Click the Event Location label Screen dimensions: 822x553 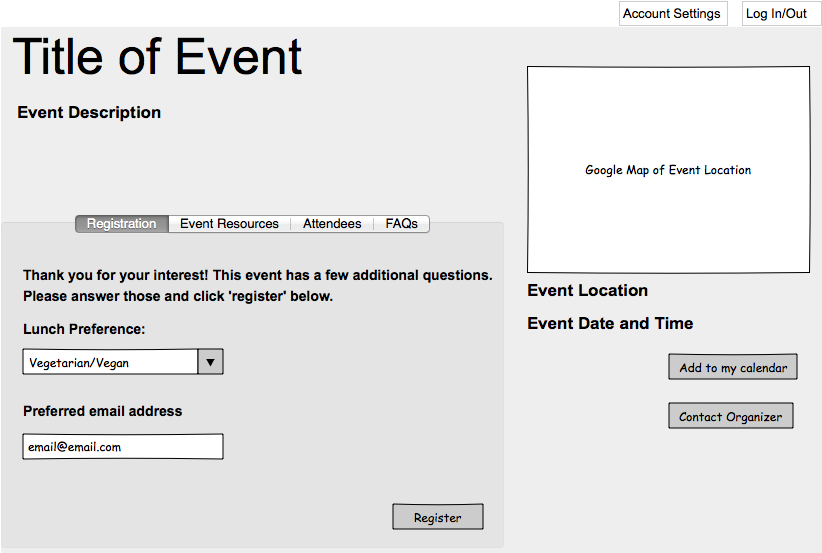(x=587, y=290)
